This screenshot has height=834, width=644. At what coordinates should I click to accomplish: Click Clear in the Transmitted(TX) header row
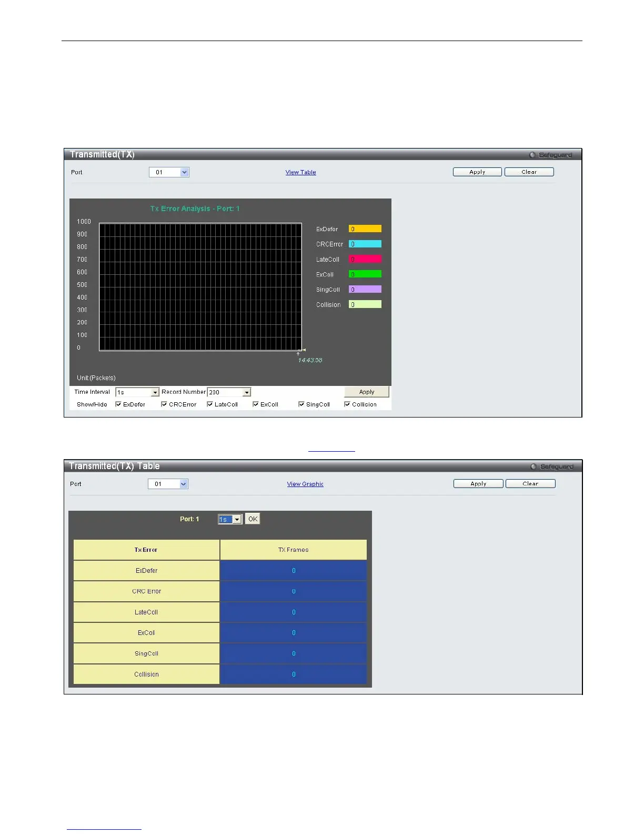pyautogui.click(x=529, y=172)
